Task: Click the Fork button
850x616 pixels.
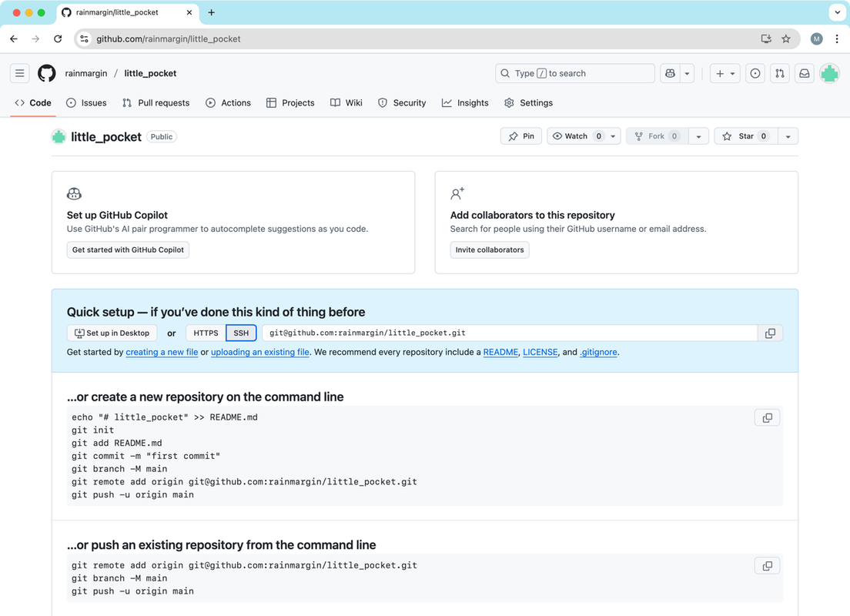Action: click(x=657, y=136)
